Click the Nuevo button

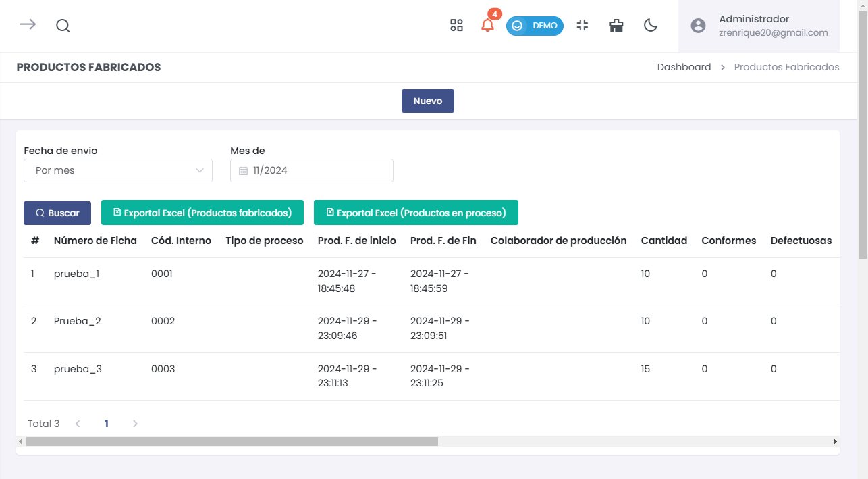point(427,101)
